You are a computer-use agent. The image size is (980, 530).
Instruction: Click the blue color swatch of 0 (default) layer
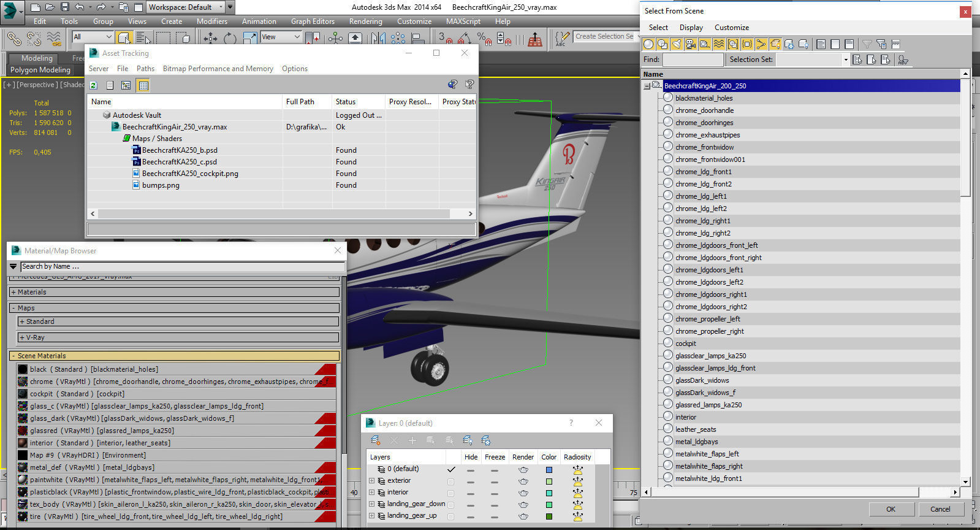tap(549, 470)
